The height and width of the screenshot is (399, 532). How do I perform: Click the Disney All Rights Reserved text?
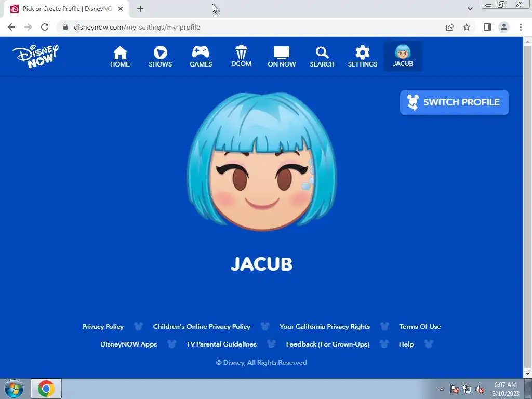(261, 362)
